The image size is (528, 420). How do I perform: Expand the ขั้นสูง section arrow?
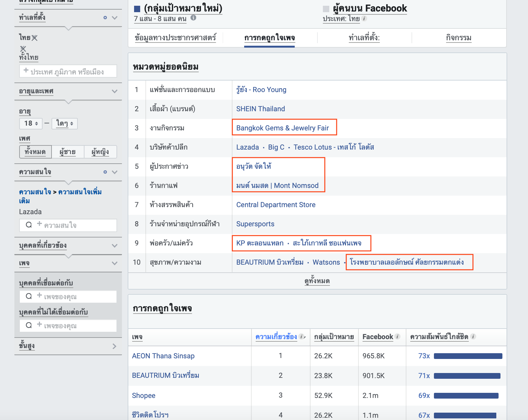(x=115, y=346)
